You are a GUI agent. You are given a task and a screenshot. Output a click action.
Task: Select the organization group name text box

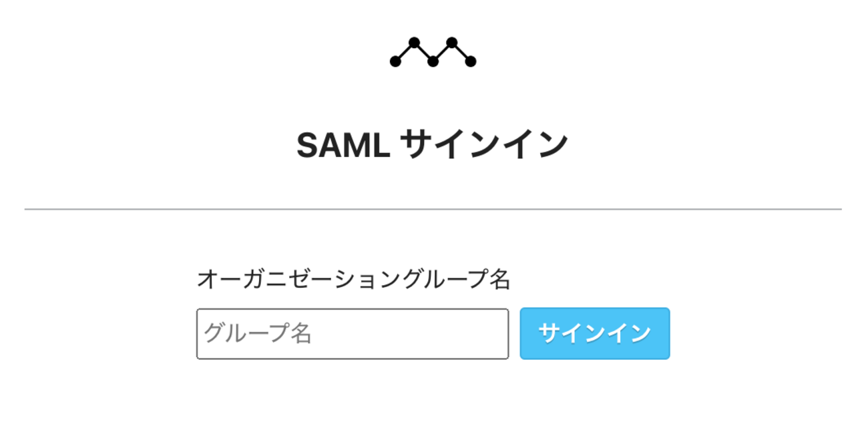[x=352, y=333]
